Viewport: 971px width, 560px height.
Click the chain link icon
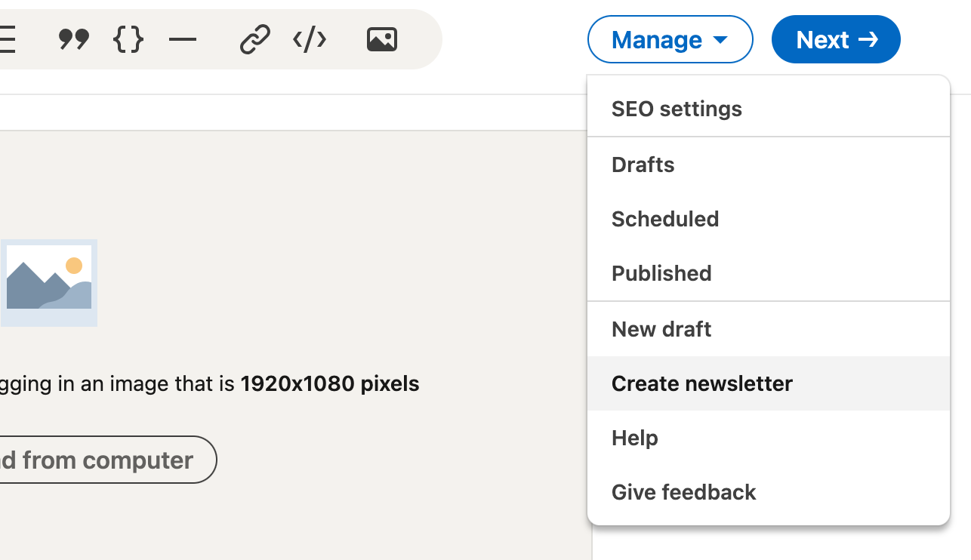(254, 39)
